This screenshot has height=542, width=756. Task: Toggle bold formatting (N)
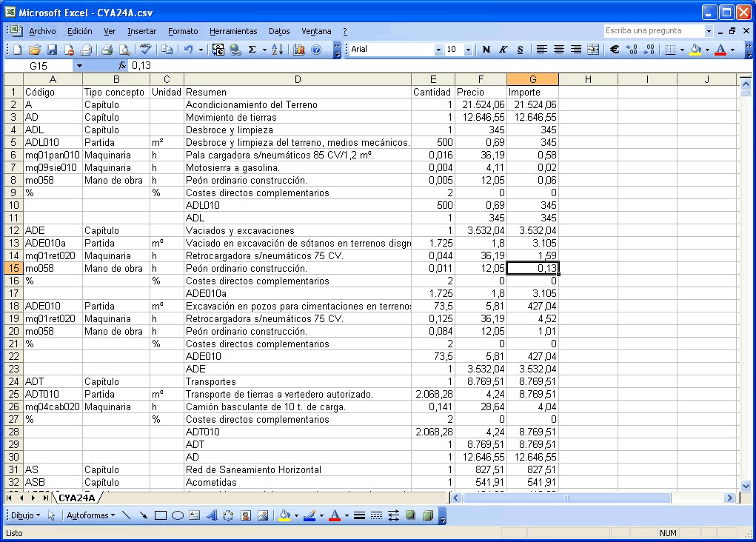click(486, 49)
